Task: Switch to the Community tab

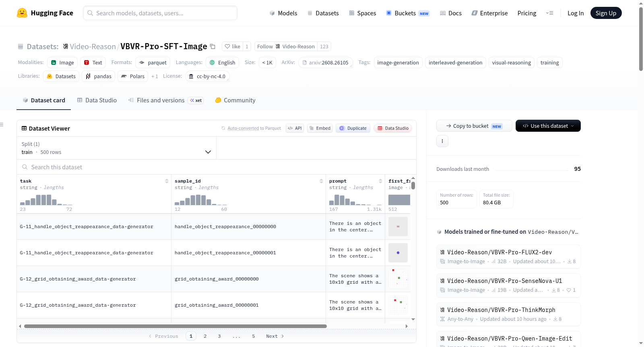Action: 235,100
